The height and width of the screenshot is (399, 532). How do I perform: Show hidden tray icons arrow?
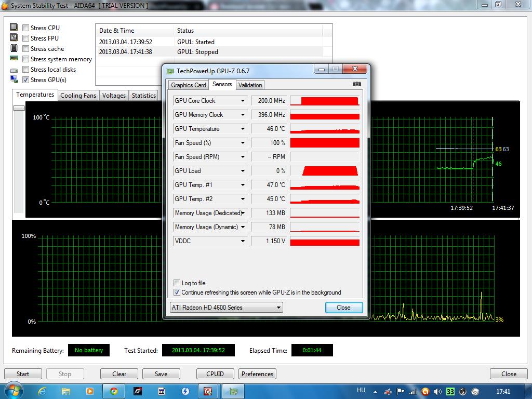(375, 392)
